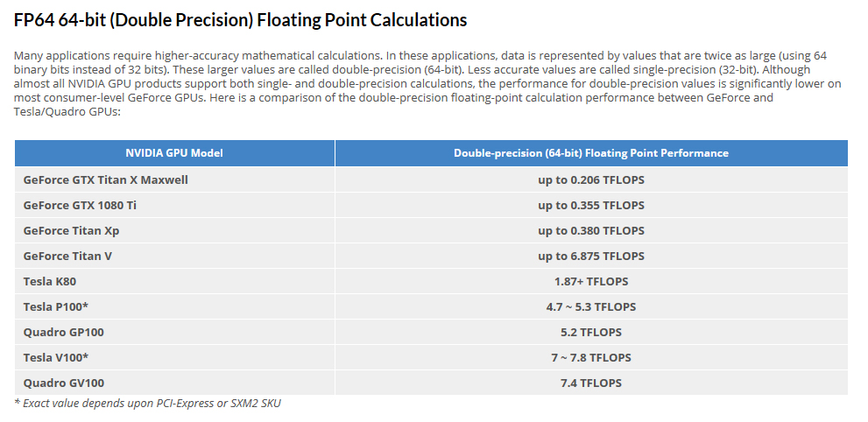Image resolution: width=868 pixels, height=422 pixels.
Task: Click the 'up to 0.206 TFLOPS' value
Action: click(590, 179)
